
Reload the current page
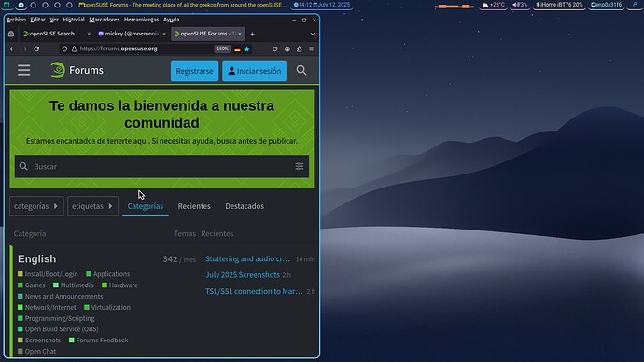coord(36,49)
